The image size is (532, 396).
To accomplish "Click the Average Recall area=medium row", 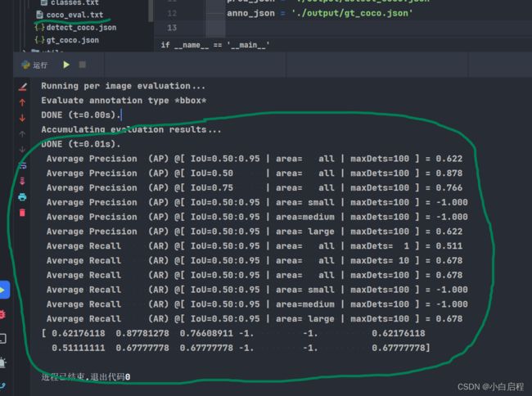I will coord(257,304).
